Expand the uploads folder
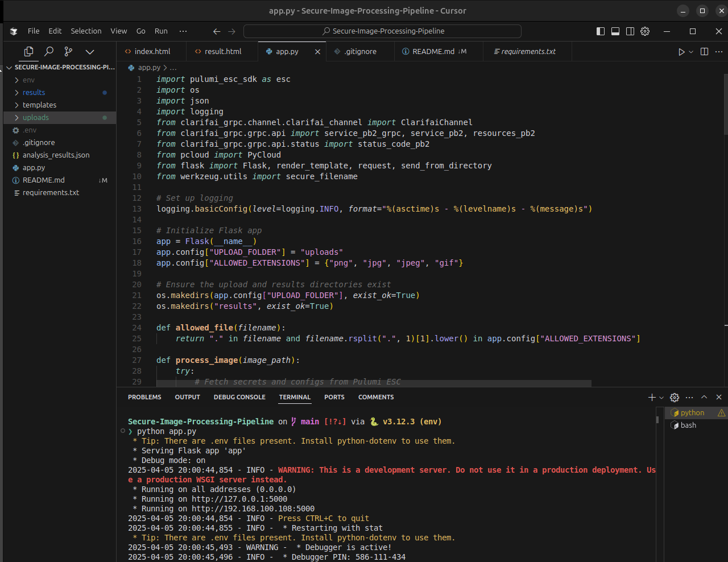Viewport: 728px width, 562px height. coord(60,118)
